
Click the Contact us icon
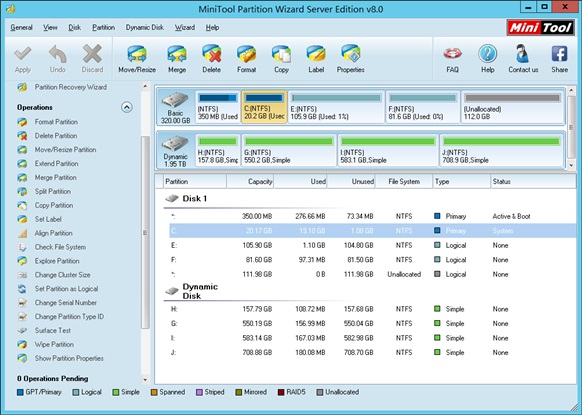pyautogui.click(x=523, y=54)
